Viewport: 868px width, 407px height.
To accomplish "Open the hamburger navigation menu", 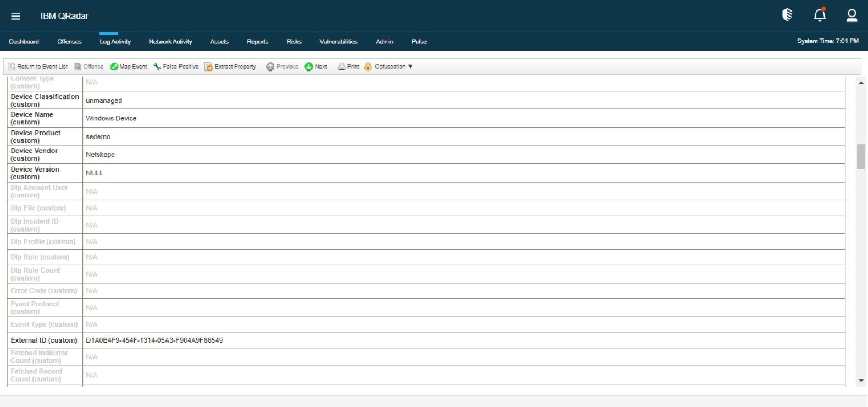I will (x=16, y=16).
